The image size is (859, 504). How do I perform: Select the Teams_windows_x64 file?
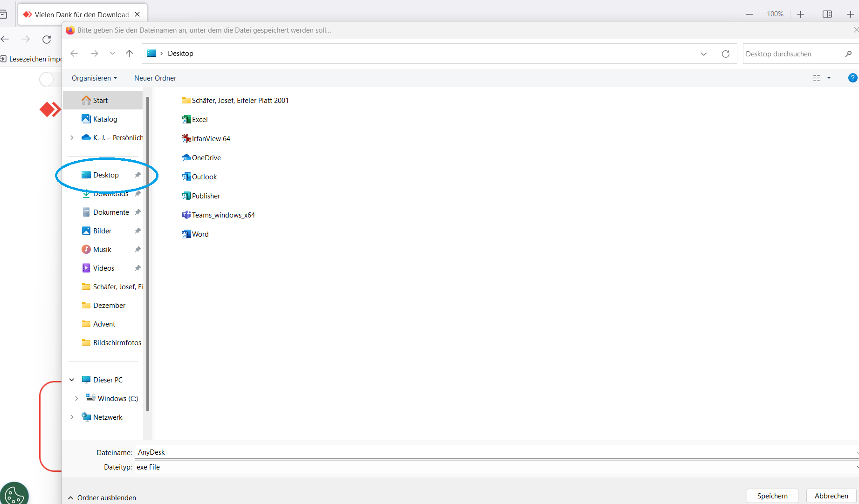(x=223, y=215)
